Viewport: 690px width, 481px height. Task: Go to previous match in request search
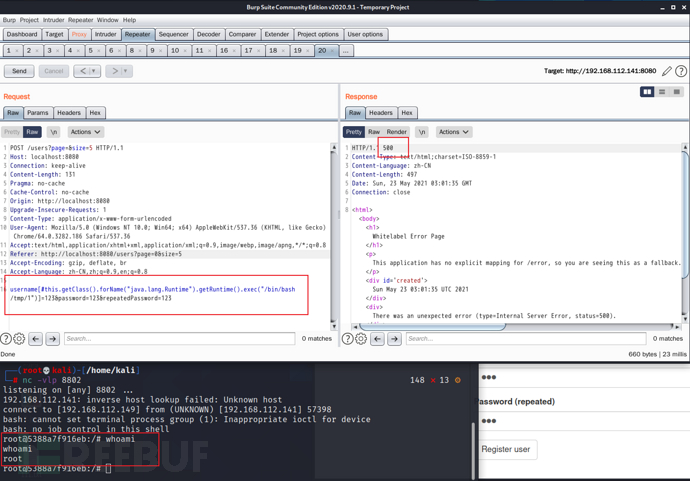pyautogui.click(x=35, y=339)
